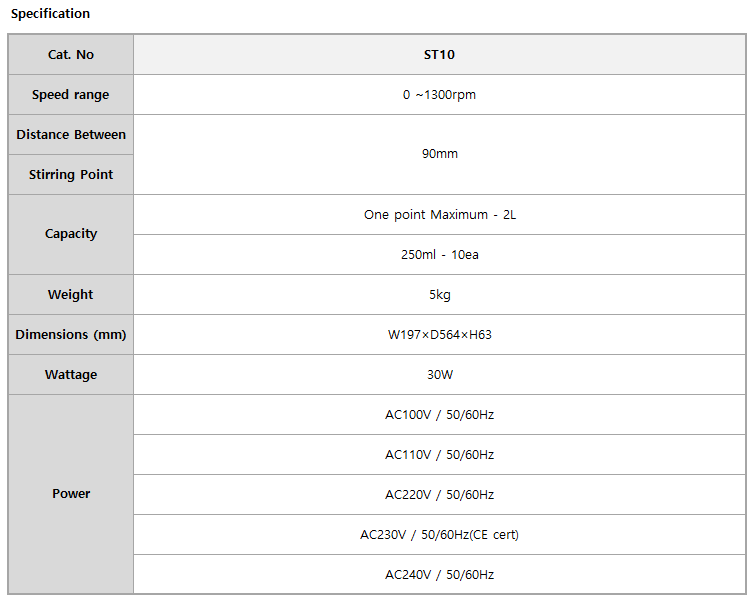Click the Capacity label cell

(71, 234)
